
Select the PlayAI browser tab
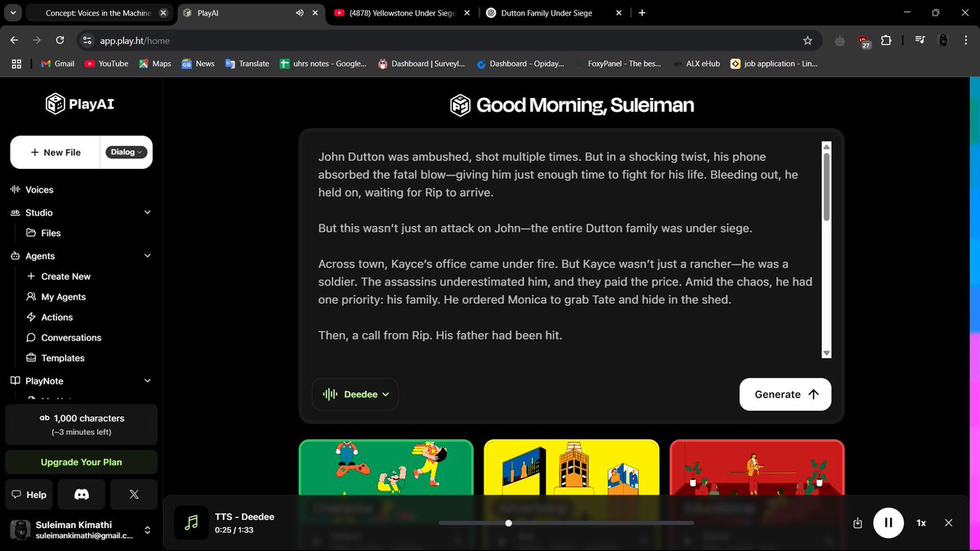pos(237,13)
